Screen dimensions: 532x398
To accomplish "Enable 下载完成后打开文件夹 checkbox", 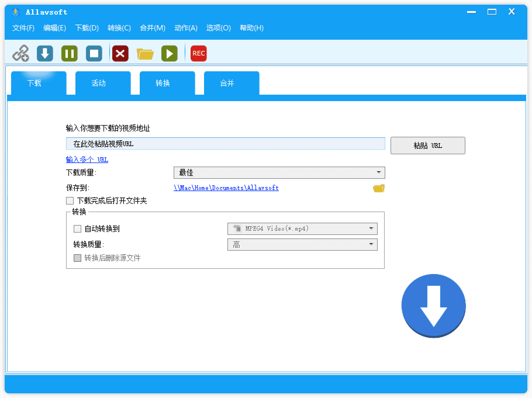I will [70, 201].
